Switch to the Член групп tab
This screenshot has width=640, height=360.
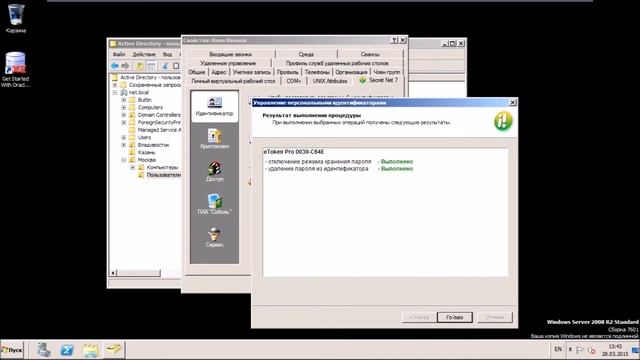[387, 72]
